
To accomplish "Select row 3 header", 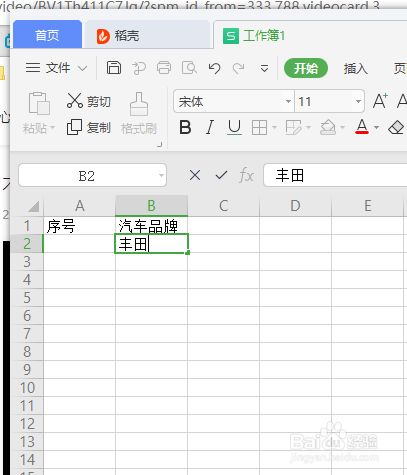I will (27, 262).
